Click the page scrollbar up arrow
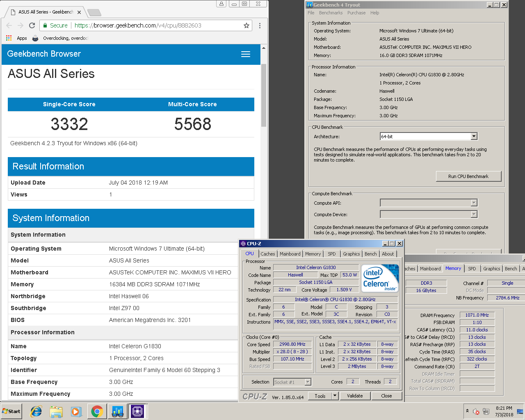The height and width of the screenshot is (420, 525). 264,48
